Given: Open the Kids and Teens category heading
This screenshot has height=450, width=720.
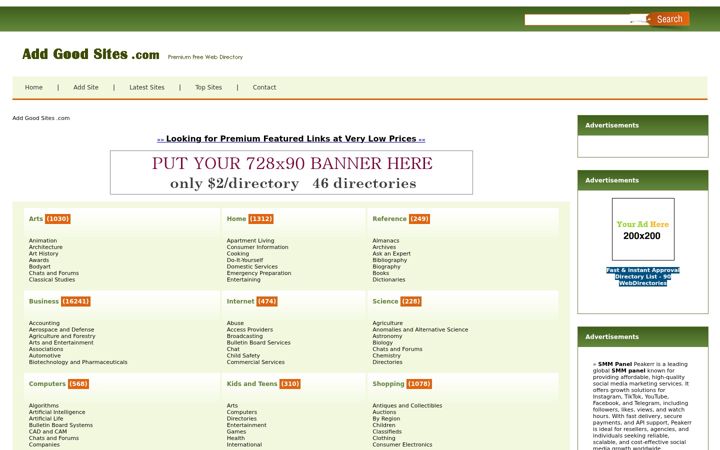Looking at the screenshot, I should coord(252,384).
